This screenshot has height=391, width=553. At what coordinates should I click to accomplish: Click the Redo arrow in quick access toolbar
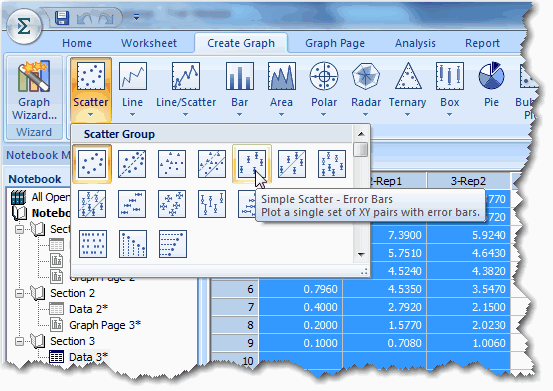[x=106, y=18]
